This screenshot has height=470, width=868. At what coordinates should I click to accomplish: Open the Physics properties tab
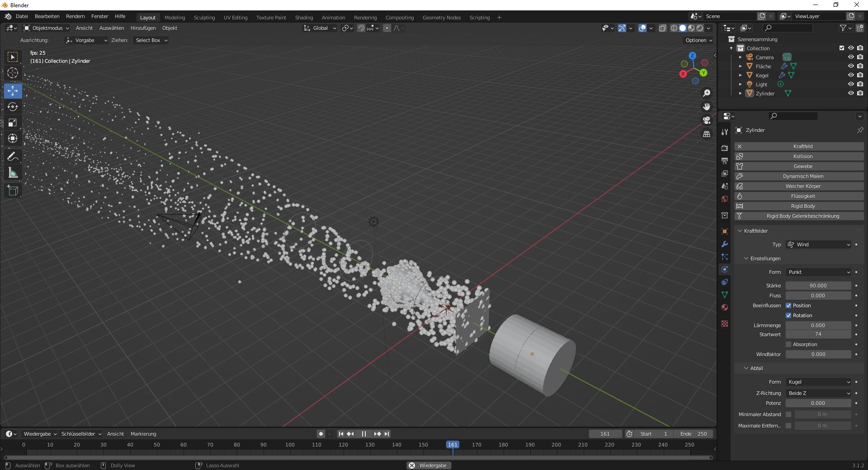click(x=725, y=269)
